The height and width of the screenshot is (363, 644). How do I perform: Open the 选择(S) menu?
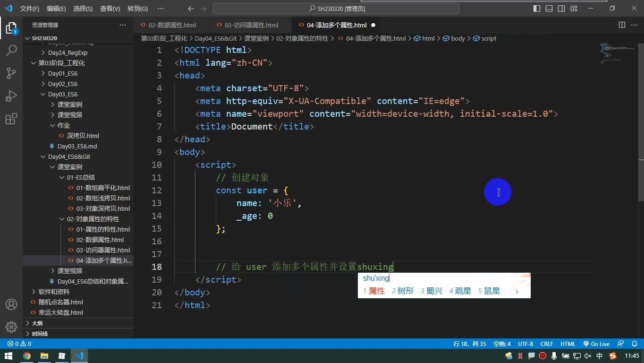[x=83, y=9]
